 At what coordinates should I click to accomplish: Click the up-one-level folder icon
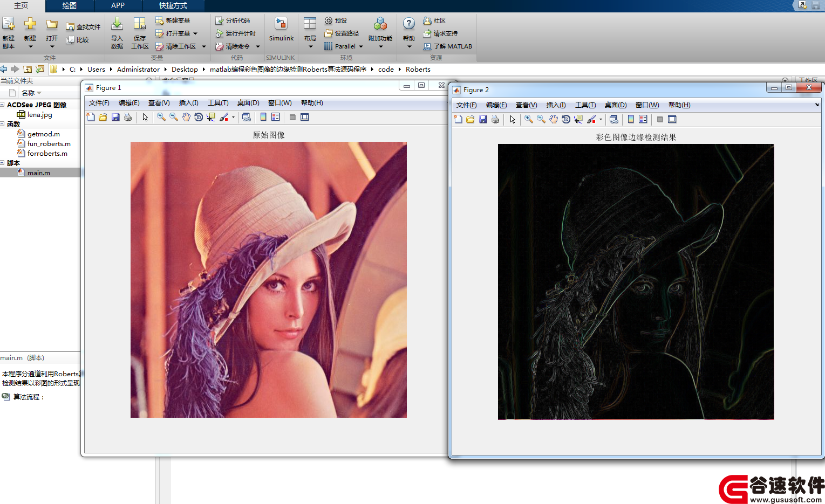(28, 69)
